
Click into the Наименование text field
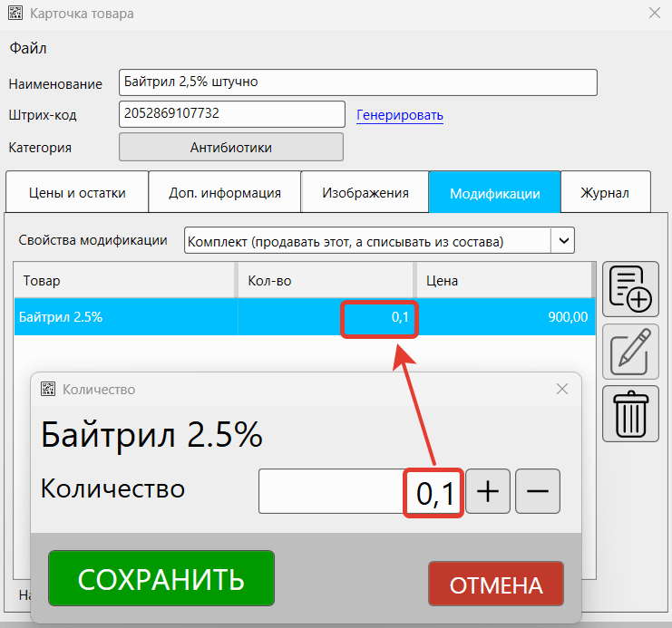357,82
